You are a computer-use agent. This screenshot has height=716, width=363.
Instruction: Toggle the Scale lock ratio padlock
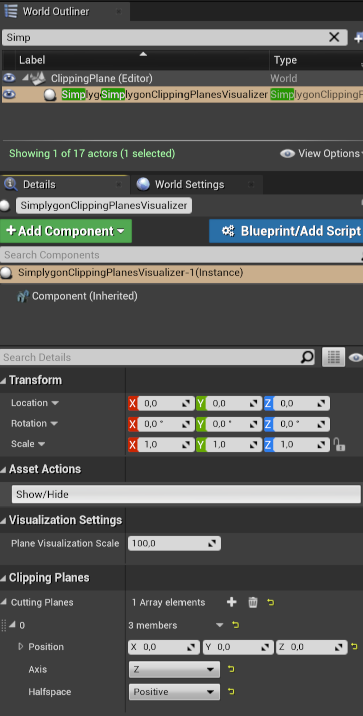click(339, 444)
